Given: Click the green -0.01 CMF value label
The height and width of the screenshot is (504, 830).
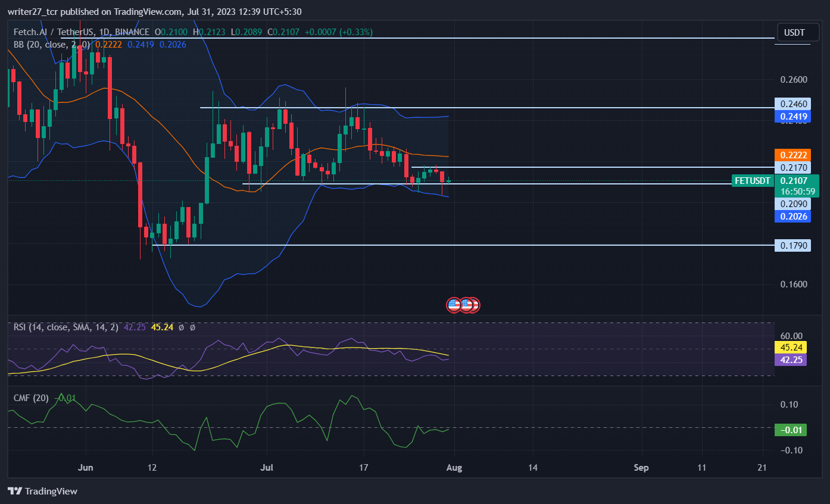Looking at the screenshot, I should coord(790,430).
